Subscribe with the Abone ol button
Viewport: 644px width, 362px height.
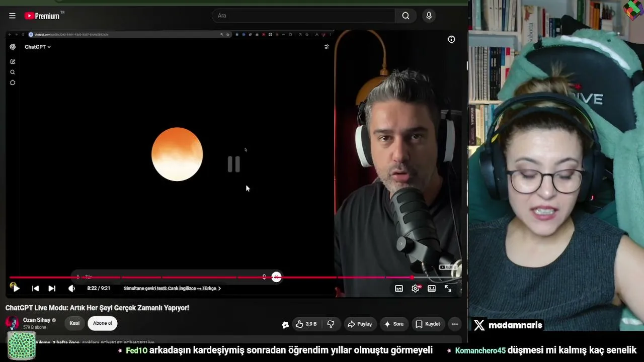pos(103,323)
